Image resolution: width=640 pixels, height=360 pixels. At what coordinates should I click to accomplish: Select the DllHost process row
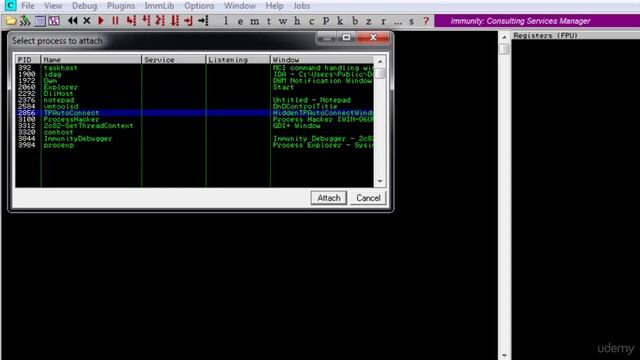pyautogui.click(x=194, y=93)
